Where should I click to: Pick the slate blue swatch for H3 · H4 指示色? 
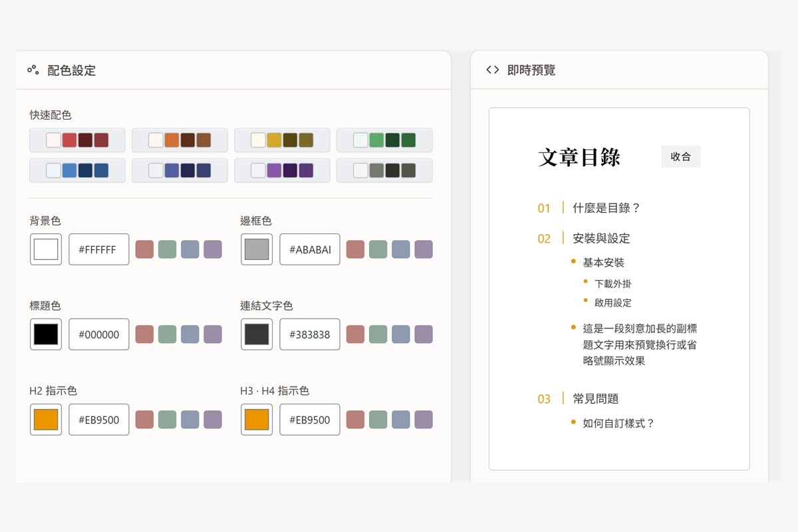tap(400, 420)
